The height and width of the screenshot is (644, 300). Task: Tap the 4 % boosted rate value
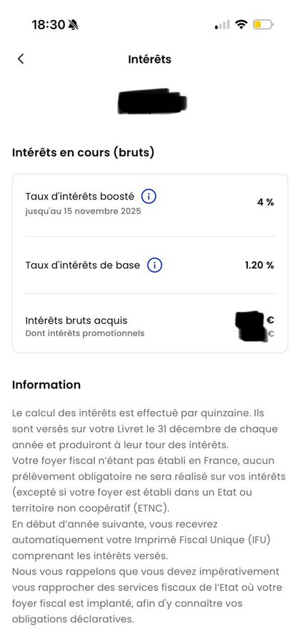point(266,202)
